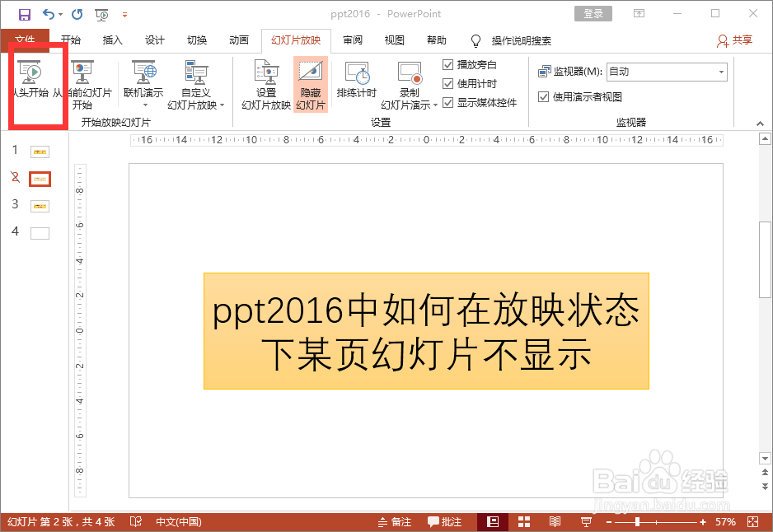Screen dimensions: 773x532
Task: Click the Tell Me search box (操作说明搜索)
Action: [521, 41]
